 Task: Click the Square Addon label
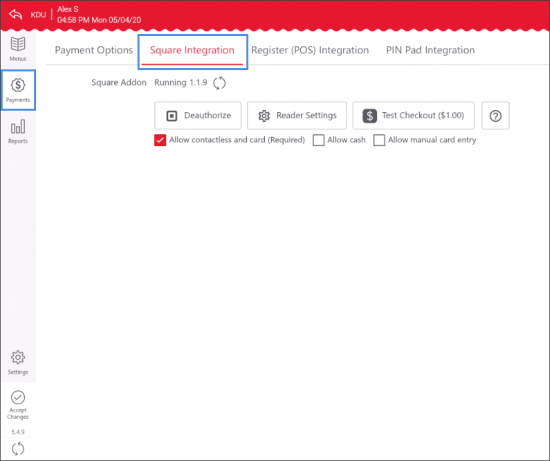click(x=119, y=83)
